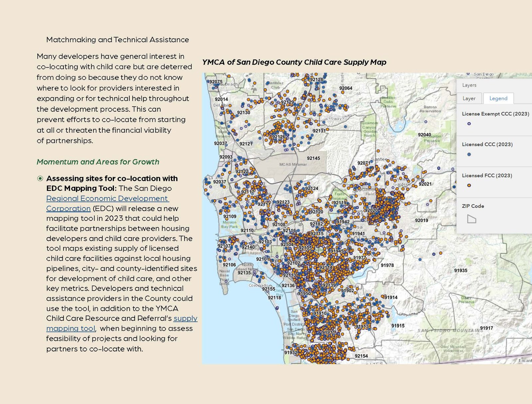Click ZIP label 92040 on map
The height and width of the screenshot is (404, 532).
pyautogui.click(x=424, y=135)
